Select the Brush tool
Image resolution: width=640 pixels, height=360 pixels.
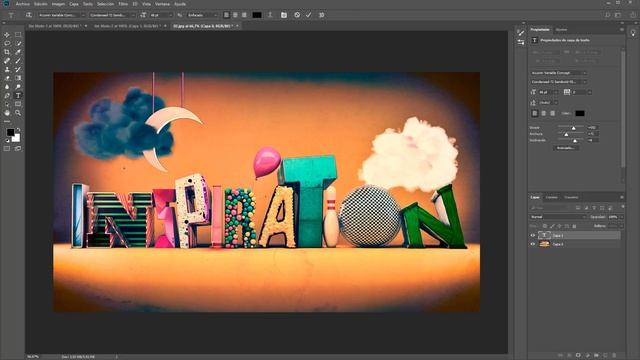click(18, 61)
